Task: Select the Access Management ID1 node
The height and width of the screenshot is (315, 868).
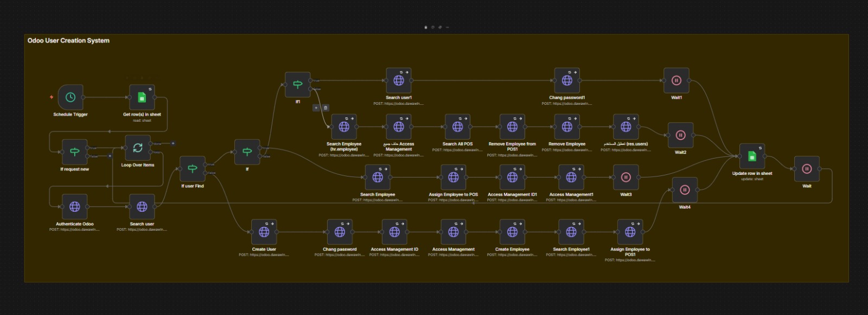Action: pos(512,177)
